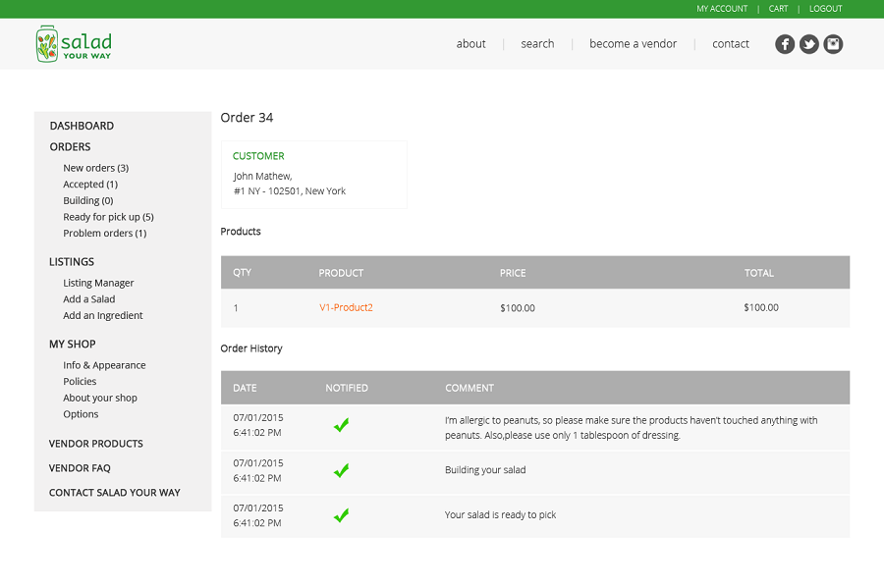Click the DATE column header
884x588 pixels.
245,388
